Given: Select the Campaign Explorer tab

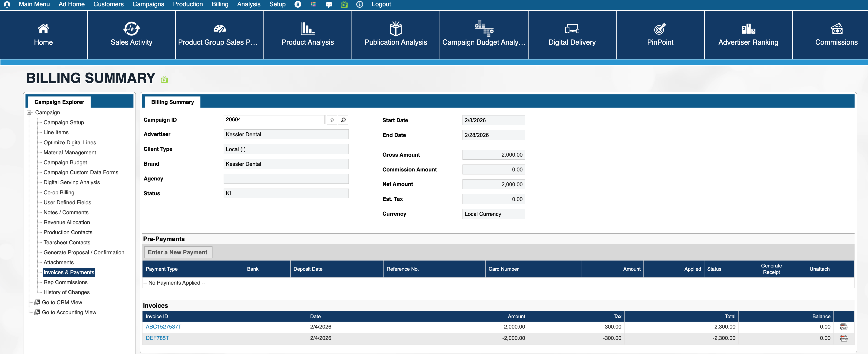Looking at the screenshot, I should click(59, 102).
